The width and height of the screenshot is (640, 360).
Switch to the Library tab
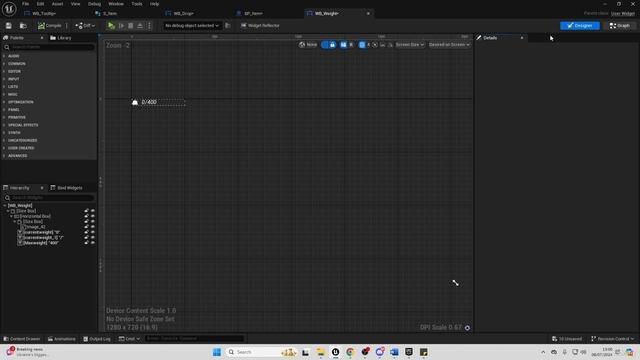(x=61, y=38)
